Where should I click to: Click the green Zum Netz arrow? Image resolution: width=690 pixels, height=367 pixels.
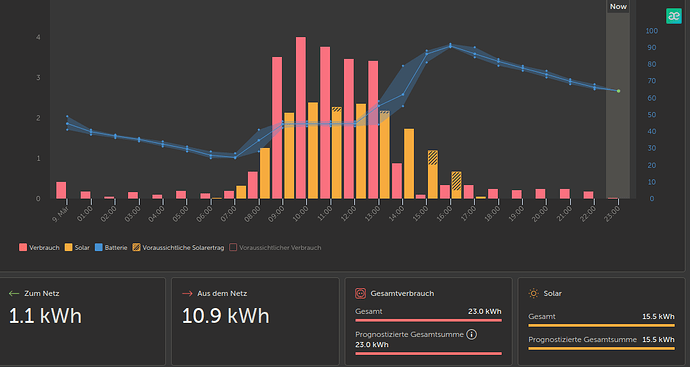(x=14, y=293)
